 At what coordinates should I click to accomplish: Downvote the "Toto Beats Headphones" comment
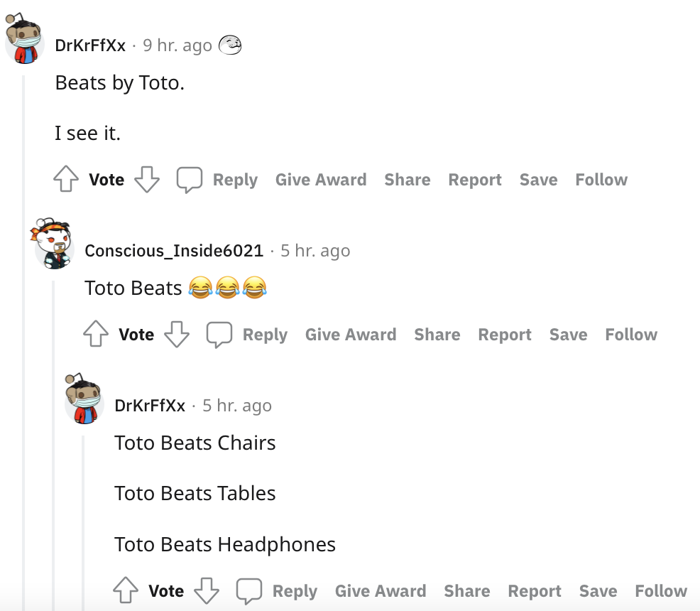tap(207, 591)
